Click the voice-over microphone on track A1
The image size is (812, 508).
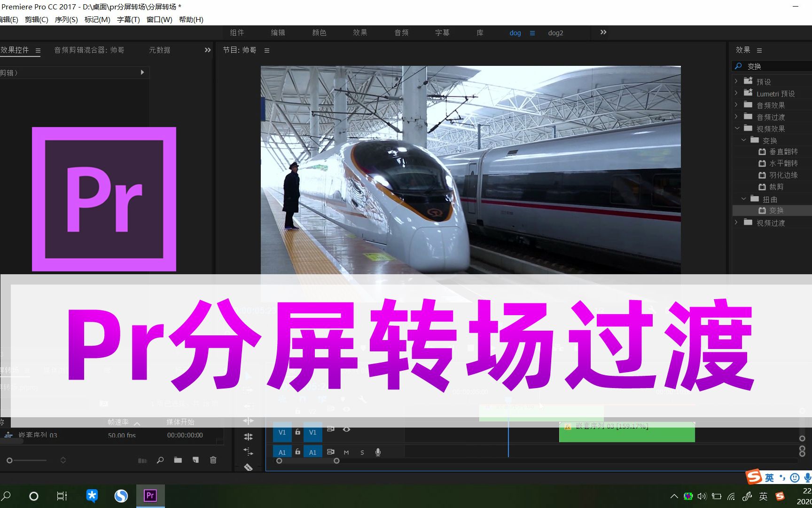coord(378,452)
